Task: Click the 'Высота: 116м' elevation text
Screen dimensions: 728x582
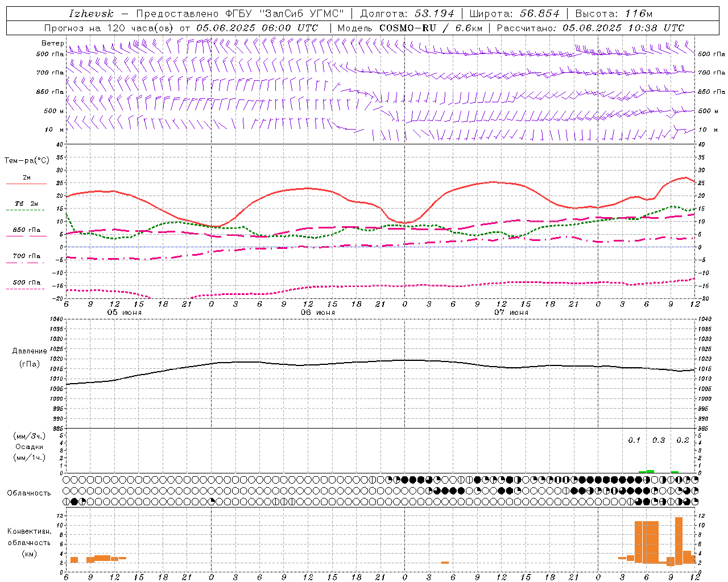Action: pos(614,14)
